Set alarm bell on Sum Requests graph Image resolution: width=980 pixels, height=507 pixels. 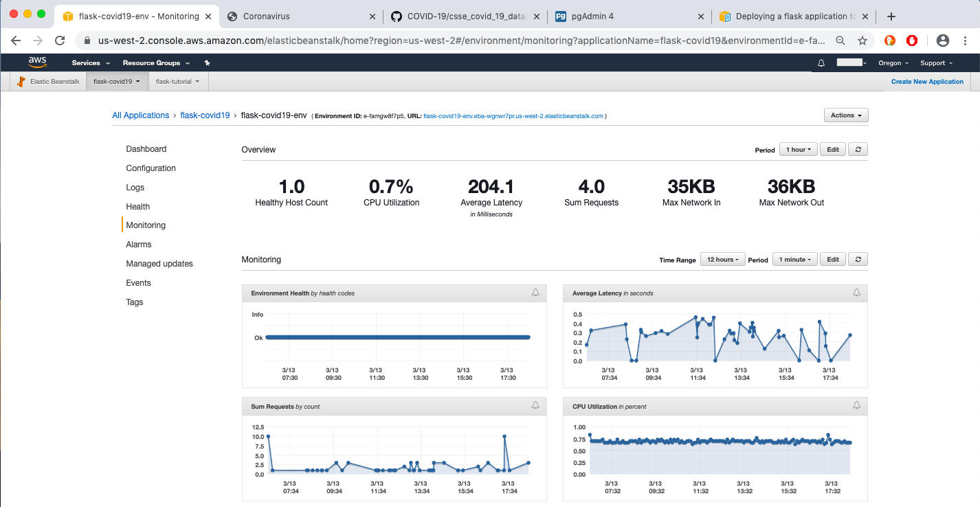coord(535,406)
